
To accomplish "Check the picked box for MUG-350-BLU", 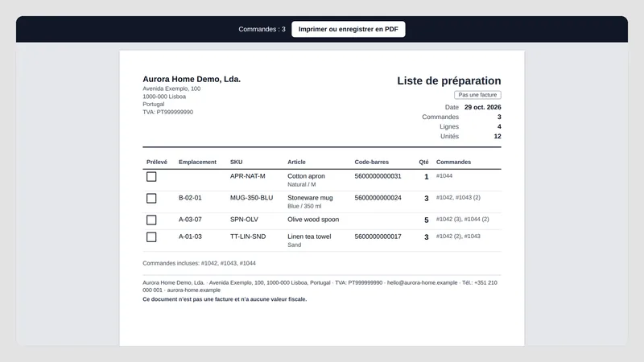I will 151,198.
